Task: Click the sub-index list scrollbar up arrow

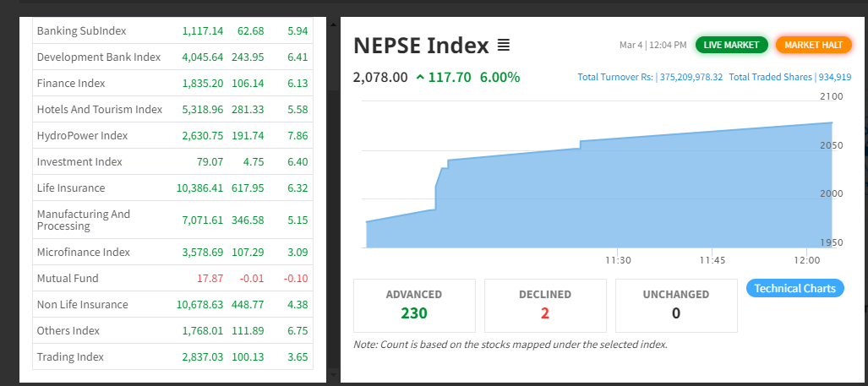Action: click(331, 24)
